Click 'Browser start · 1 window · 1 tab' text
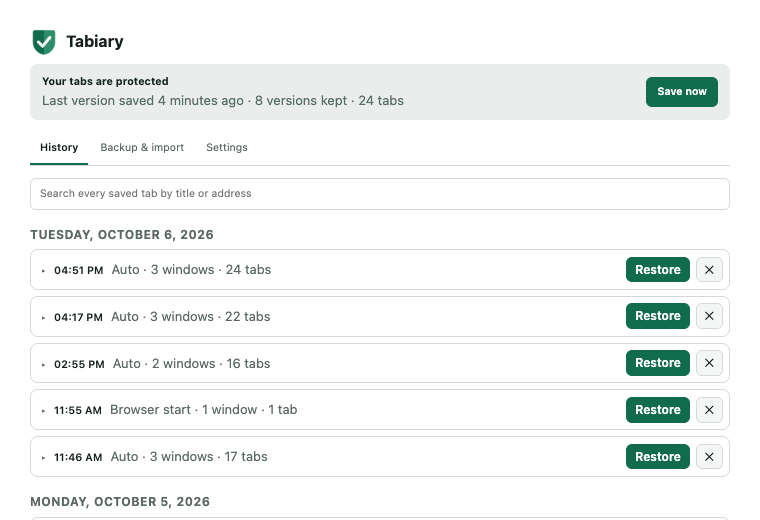The width and height of the screenshot is (760, 520). [x=204, y=410]
